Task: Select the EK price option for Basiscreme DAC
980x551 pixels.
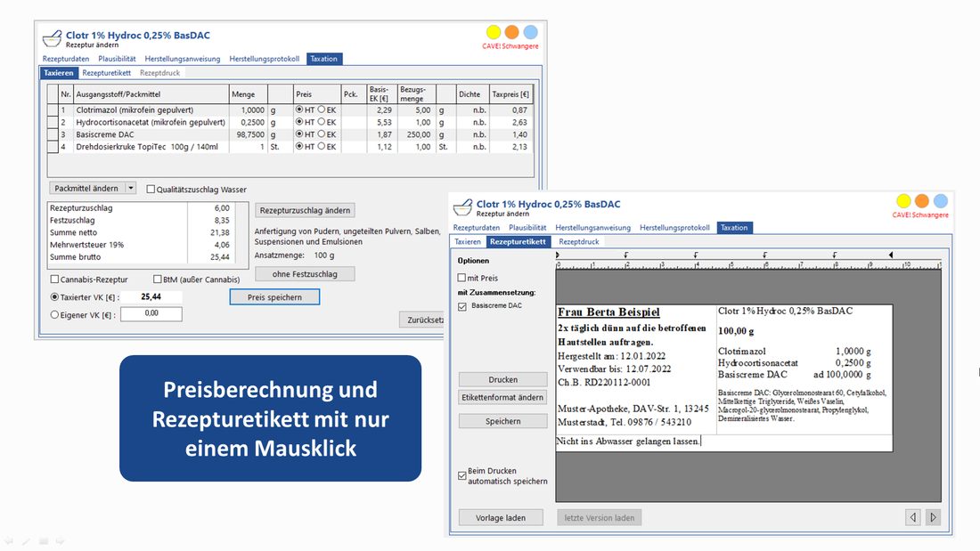Action: point(322,134)
